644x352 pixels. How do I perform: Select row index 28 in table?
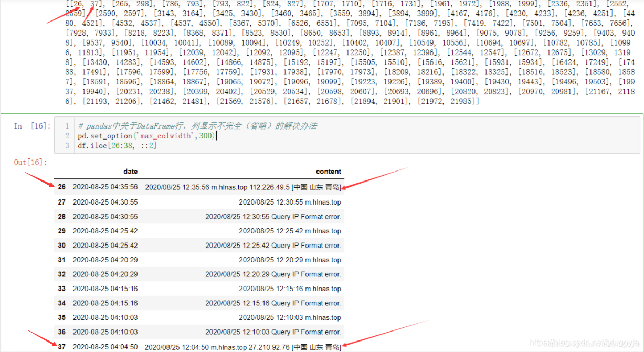pyautogui.click(x=62, y=217)
